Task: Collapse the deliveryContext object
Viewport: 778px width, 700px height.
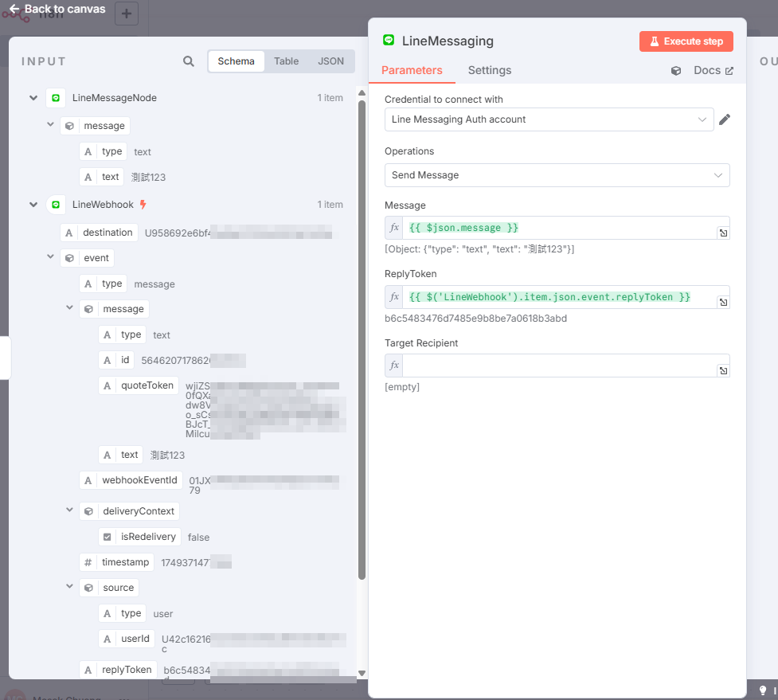Action: 69,510
